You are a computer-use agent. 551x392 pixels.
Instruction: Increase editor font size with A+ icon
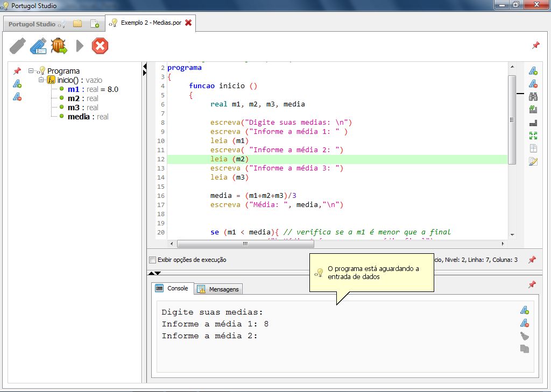533,71
